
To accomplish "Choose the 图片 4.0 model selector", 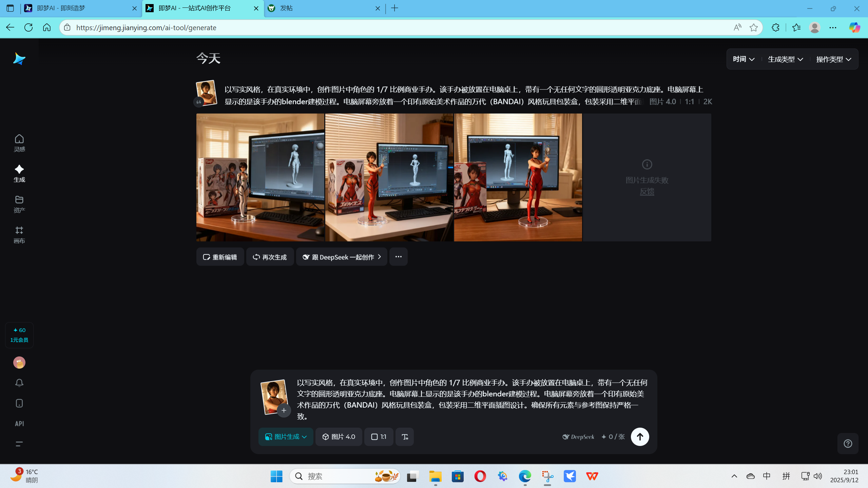I will [x=339, y=437].
